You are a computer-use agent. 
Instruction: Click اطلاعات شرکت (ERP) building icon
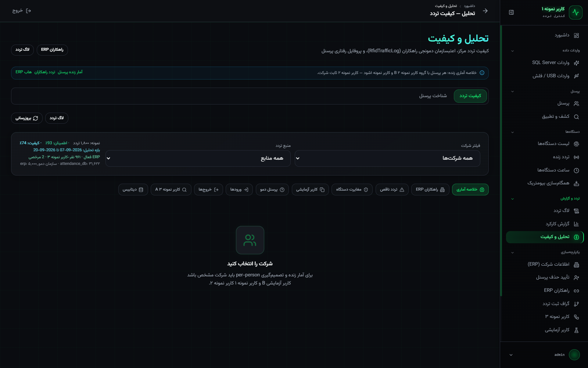576,265
